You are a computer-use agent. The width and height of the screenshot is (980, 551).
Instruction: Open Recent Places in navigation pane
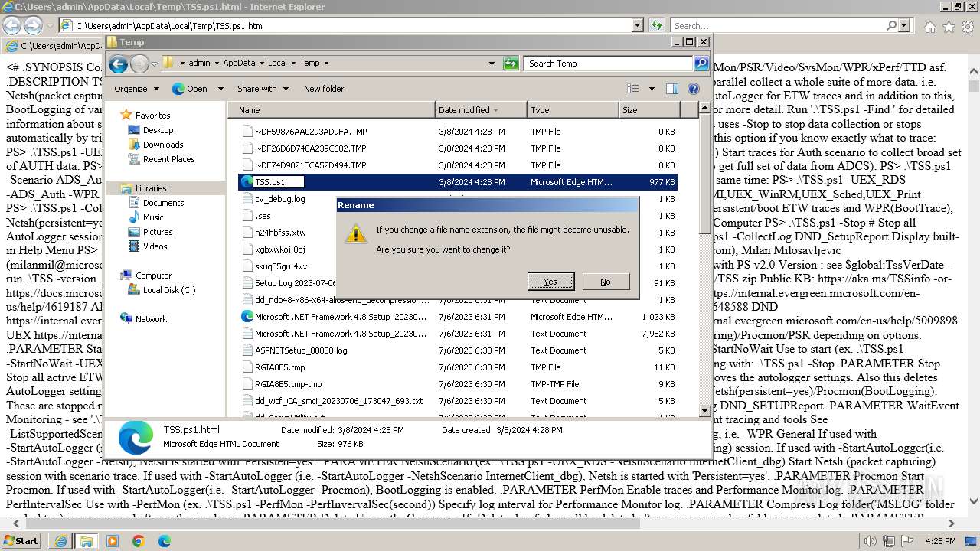pos(168,159)
